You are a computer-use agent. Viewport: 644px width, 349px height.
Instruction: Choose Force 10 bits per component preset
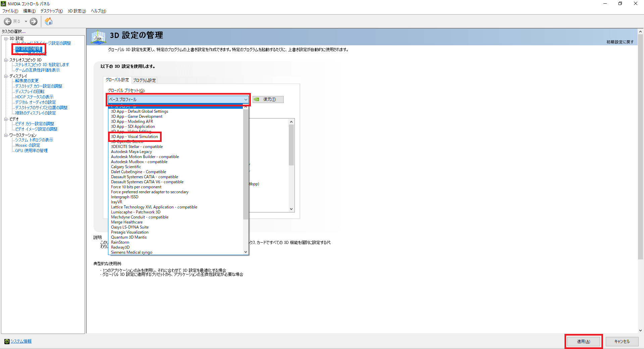pos(136,187)
